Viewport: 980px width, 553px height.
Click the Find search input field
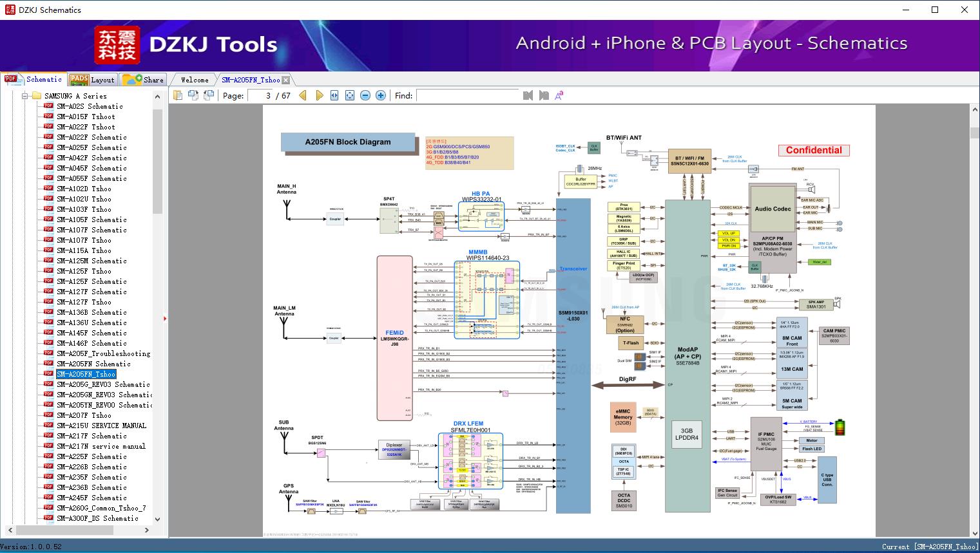click(468, 95)
